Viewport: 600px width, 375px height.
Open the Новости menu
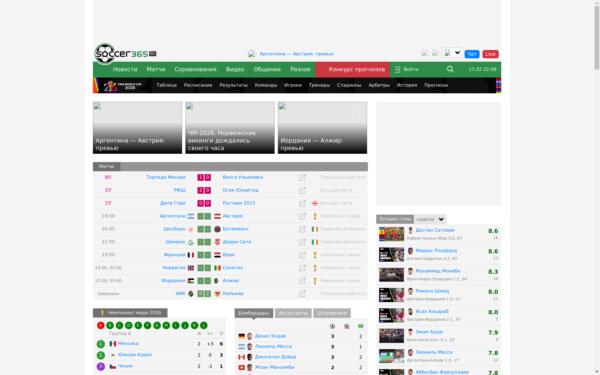[x=125, y=69]
